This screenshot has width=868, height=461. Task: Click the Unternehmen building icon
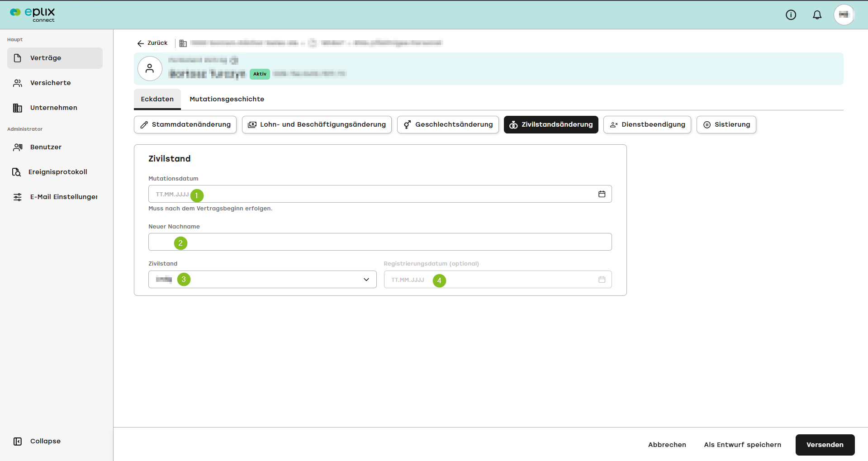pyautogui.click(x=18, y=108)
